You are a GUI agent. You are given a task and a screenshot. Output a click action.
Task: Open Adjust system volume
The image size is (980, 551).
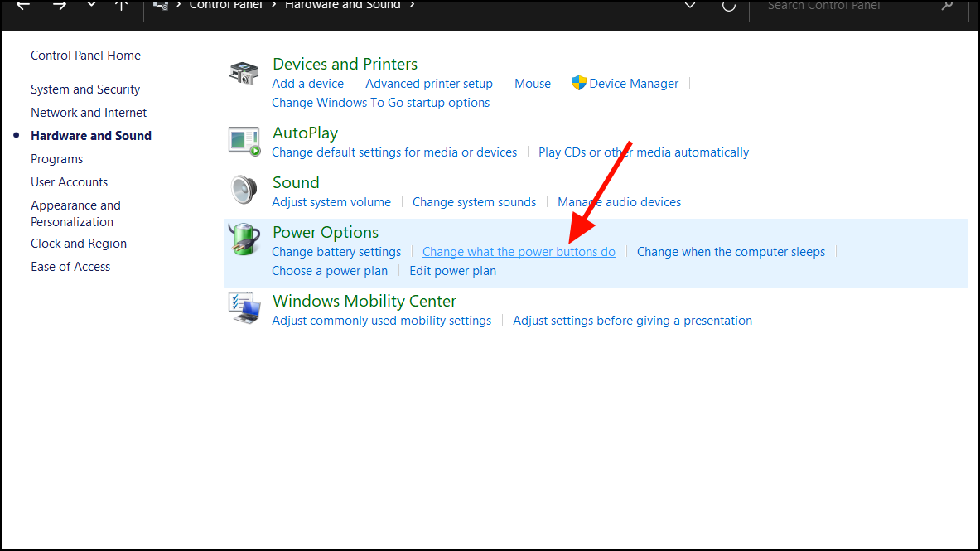click(331, 201)
